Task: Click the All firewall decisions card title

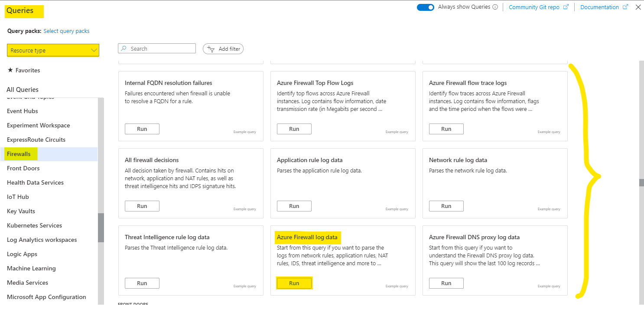Action: (x=152, y=160)
